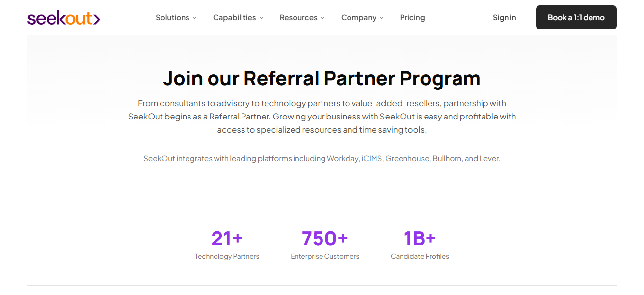Click the SeekOut logo

point(64,18)
